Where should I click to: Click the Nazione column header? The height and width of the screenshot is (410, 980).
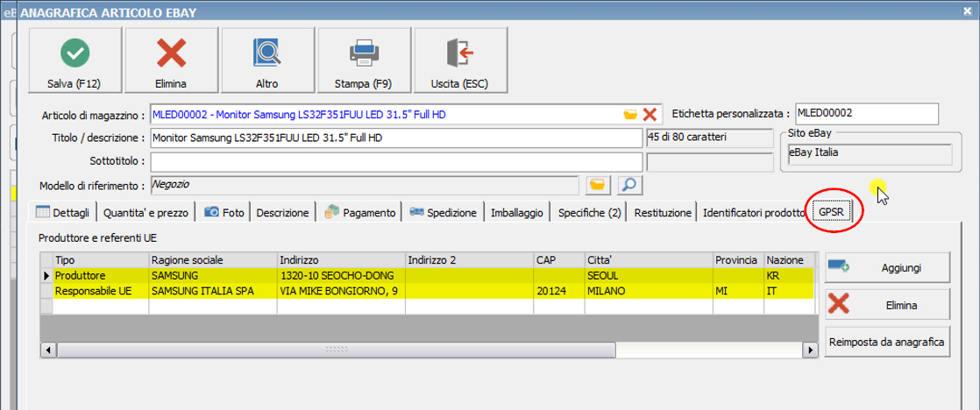tap(790, 259)
